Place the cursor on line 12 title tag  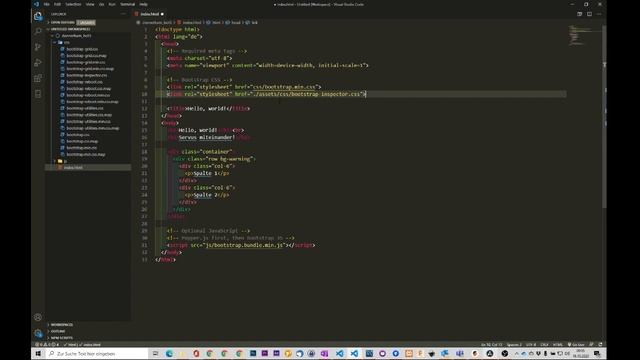[x=208, y=109]
